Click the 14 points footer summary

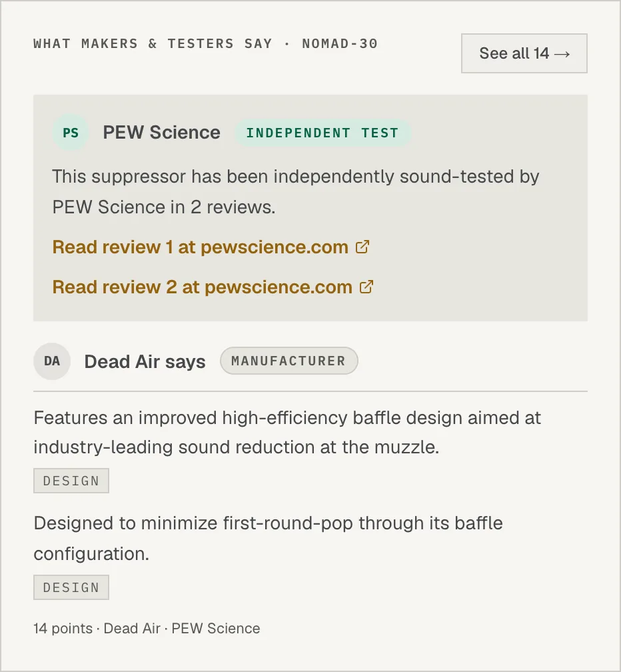click(x=147, y=628)
